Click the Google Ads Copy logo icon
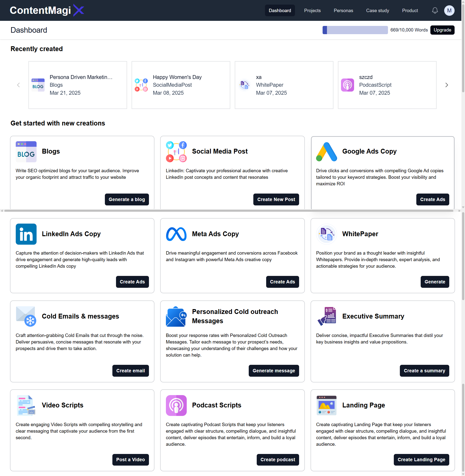Screen dimensions: 465x476 click(326, 152)
